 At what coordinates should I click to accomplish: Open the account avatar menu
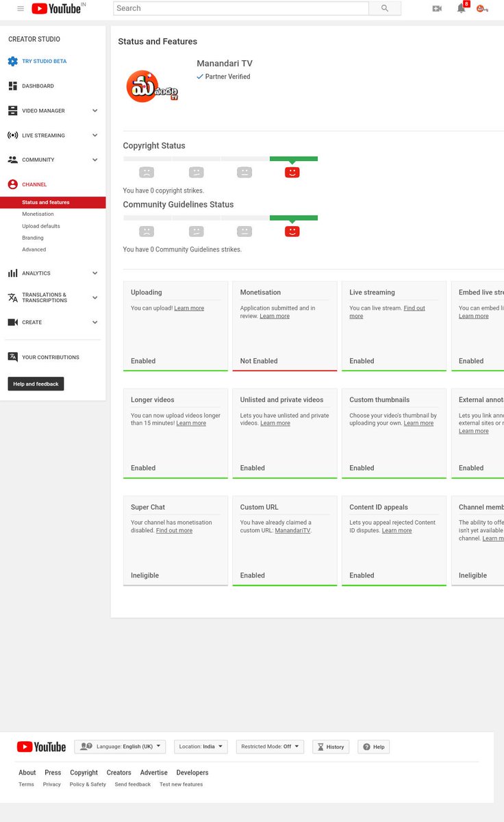click(x=482, y=8)
